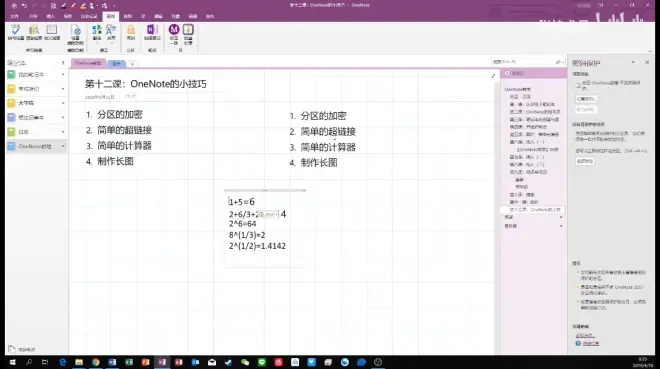Open the second-to-last link in the protection pane
This screenshot has width=660, height=369.
click(585, 335)
